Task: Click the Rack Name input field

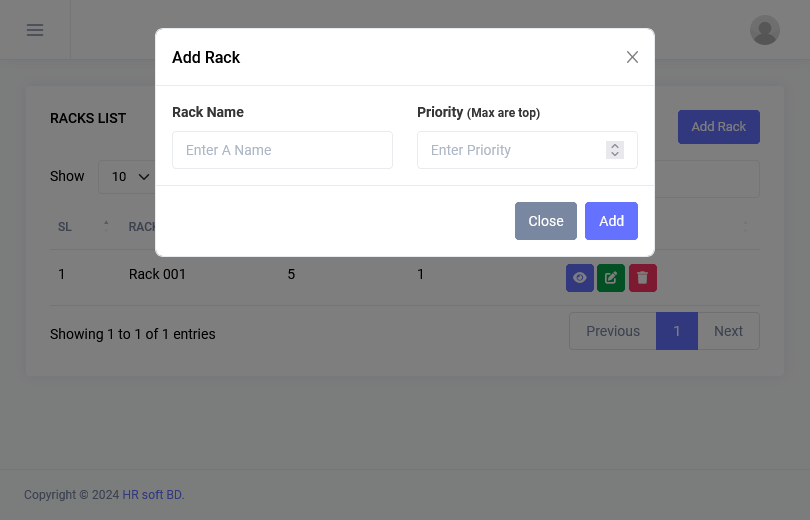Action: pyautogui.click(x=282, y=150)
